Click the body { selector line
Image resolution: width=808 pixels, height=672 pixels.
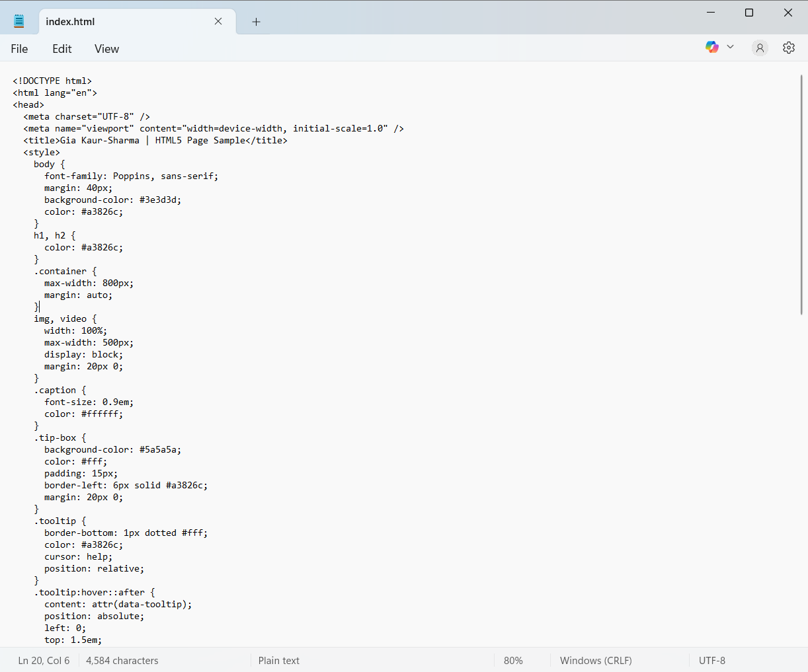pos(50,164)
